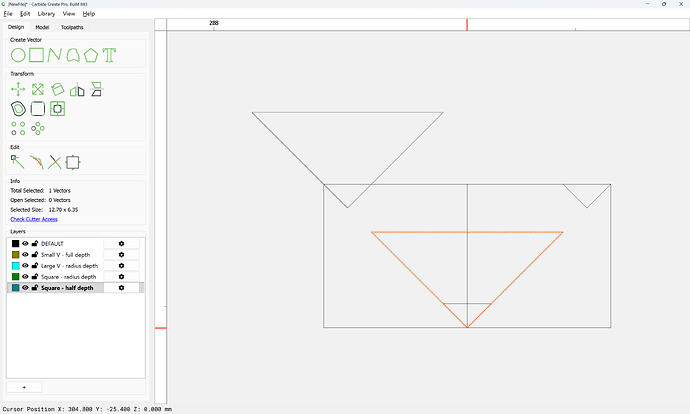The width and height of the screenshot is (690, 414).
Task: Click the green Square - radius depth swatch
Action: pyautogui.click(x=15, y=276)
